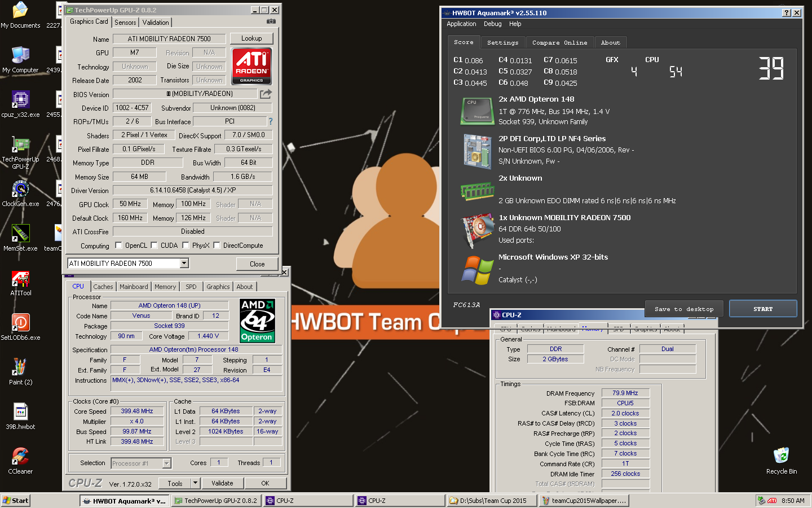This screenshot has width=812, height=508.
Task: Click the motherboard image in Aquamark
Action: point(478,151)
